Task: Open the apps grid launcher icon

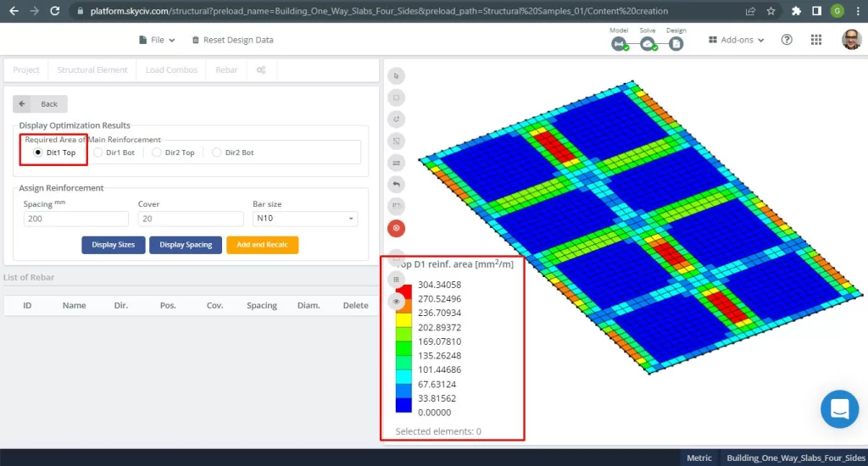Action: click(816, 40)
